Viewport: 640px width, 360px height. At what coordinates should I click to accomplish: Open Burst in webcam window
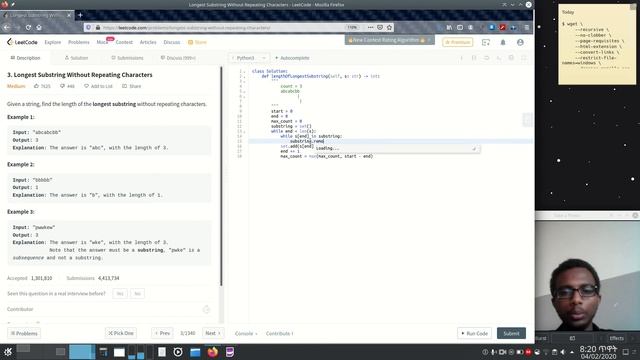541,338
